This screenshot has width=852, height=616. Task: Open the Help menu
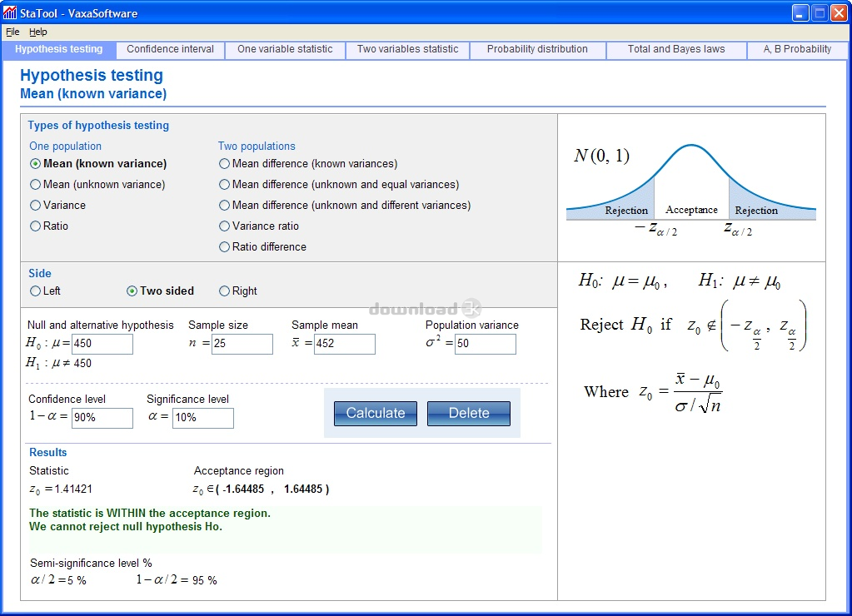point(38,32)
